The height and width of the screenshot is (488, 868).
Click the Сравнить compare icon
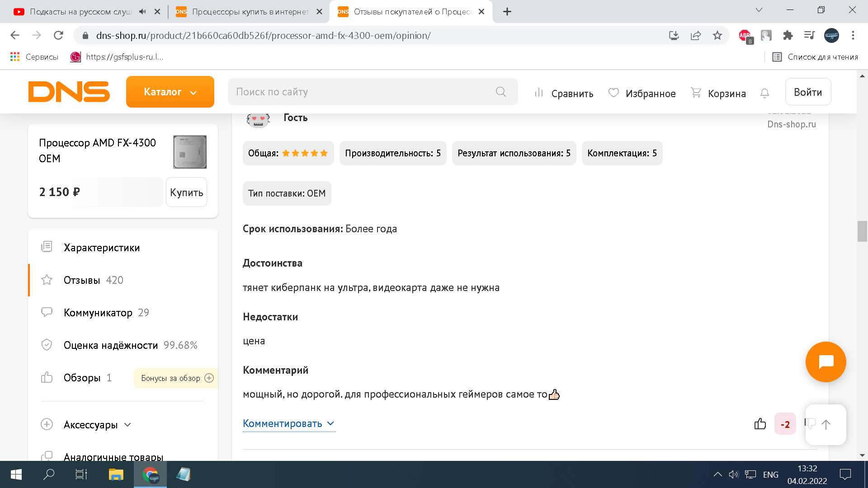(538, 93)
